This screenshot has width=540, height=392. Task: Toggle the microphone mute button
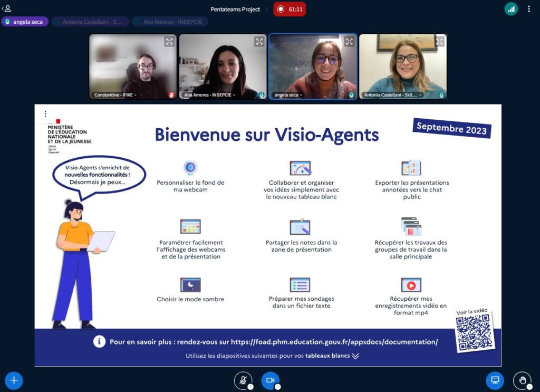pos(243,380)
